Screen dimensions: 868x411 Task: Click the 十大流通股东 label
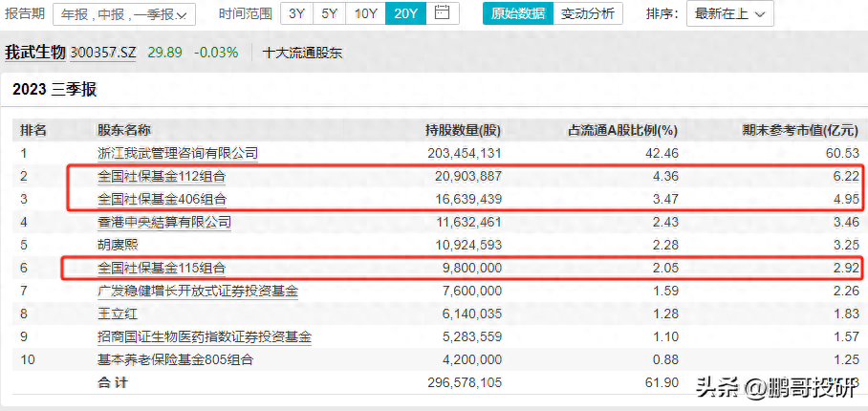[302, 54]
